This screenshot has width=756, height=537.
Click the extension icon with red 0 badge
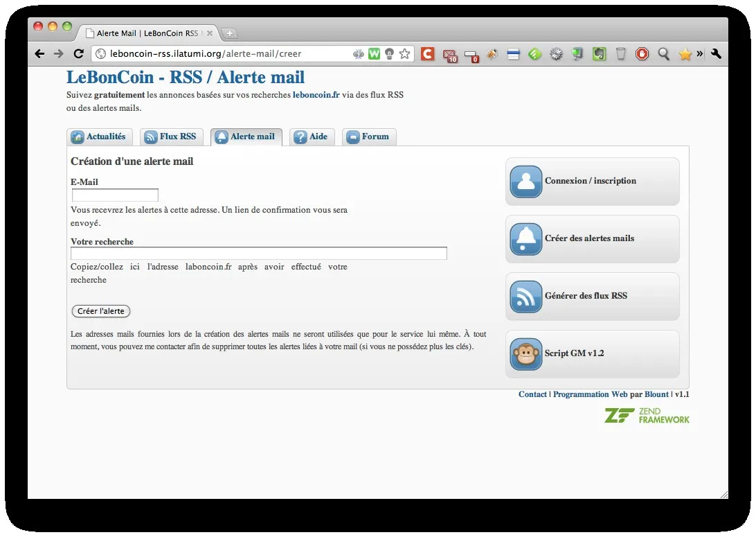coord(471,56)
